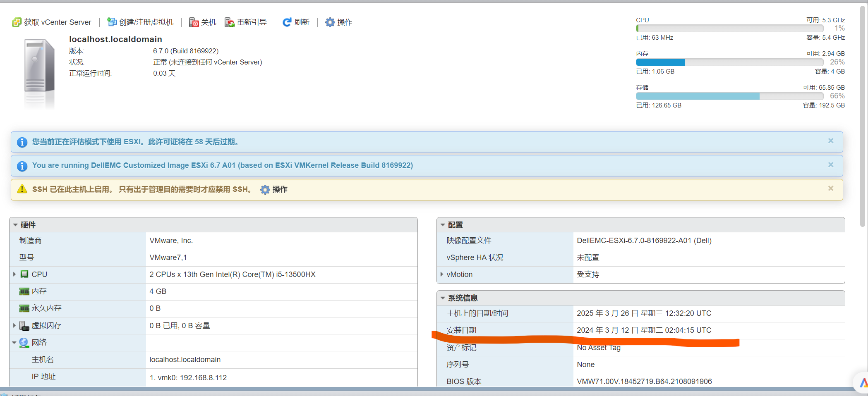Click info icon on evaluation license banner
The image size is (868, 396).
(x=22, y=142)
